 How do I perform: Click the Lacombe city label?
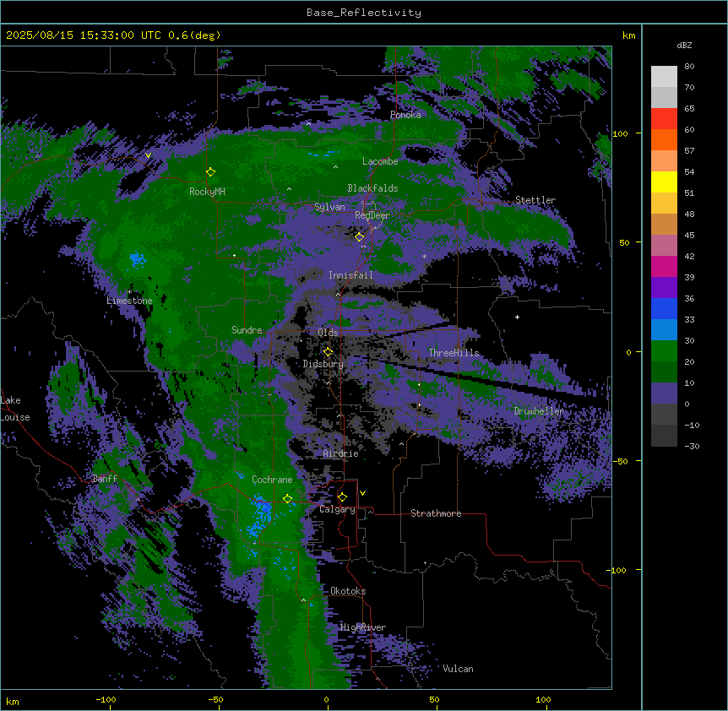tap(380, 161)
